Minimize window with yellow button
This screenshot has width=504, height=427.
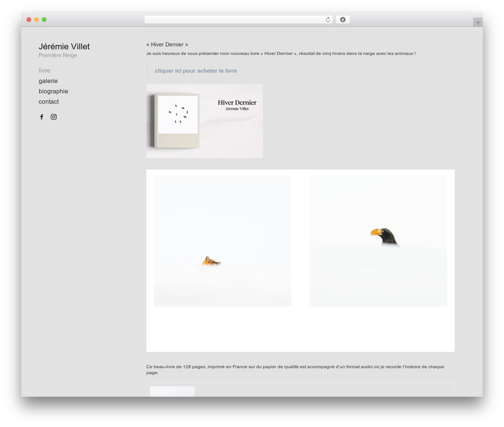37,20
